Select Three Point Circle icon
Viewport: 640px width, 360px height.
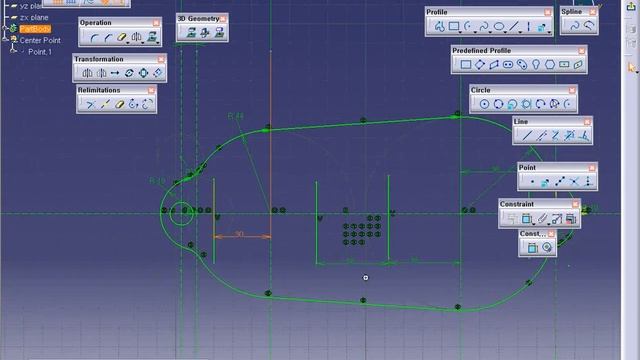pos(498,104)
